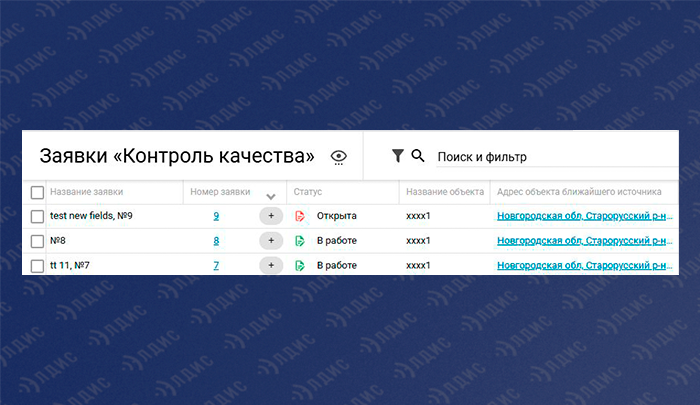Click 'Номер заявки' column header

tap(220, 192)
